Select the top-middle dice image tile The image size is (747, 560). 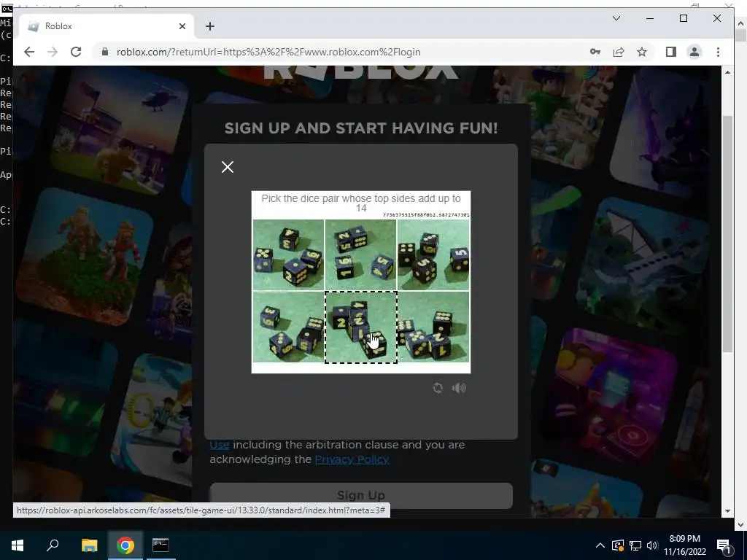[x=360, y=254]
